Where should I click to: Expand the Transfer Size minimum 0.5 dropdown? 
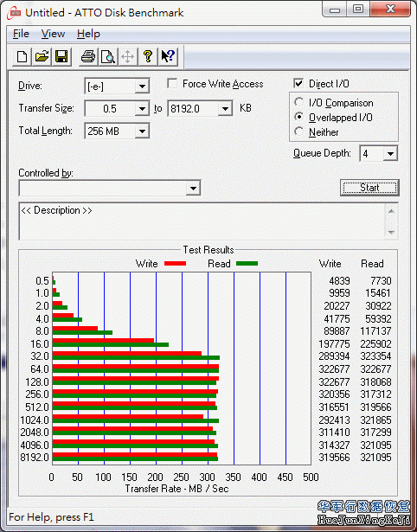click(x=142, y=109)
